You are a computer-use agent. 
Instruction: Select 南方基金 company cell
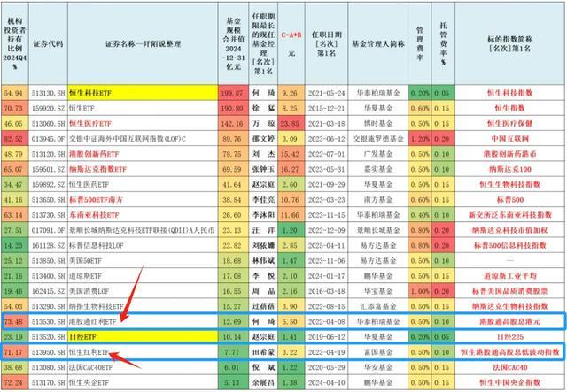coord(378,200)
